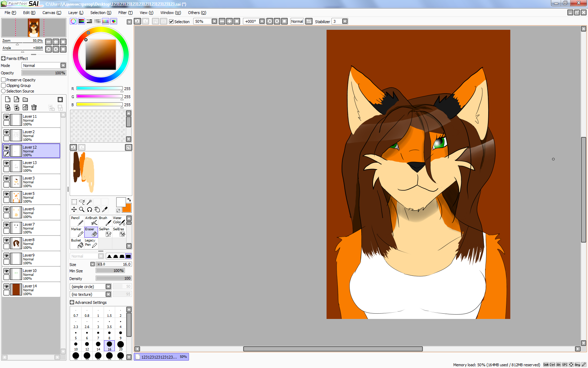The height and width of the screenshot is (368, 588).
Task: Pick the Water Color tool
Action: click(119, 220)
